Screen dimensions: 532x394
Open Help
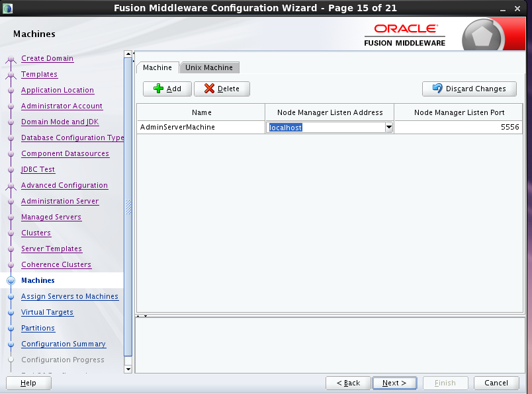28,383
